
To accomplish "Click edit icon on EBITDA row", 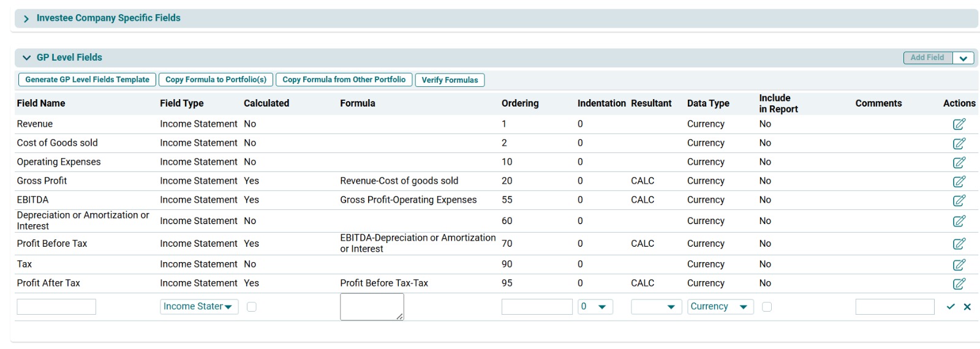I will 959,200.
